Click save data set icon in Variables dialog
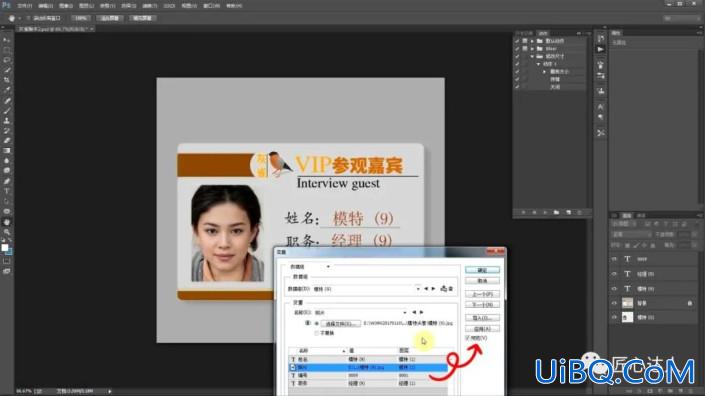The image size is (705, 396). tap(444, 289)
